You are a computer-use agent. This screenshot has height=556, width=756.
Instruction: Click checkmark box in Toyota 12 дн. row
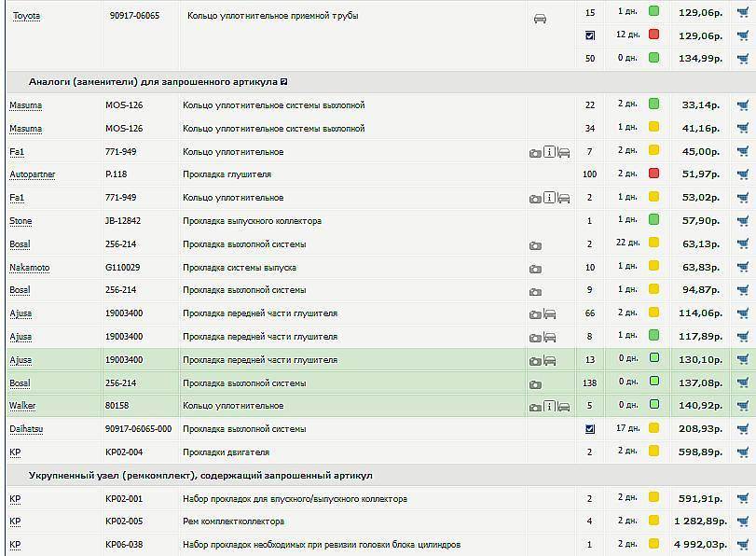[590, 35]
